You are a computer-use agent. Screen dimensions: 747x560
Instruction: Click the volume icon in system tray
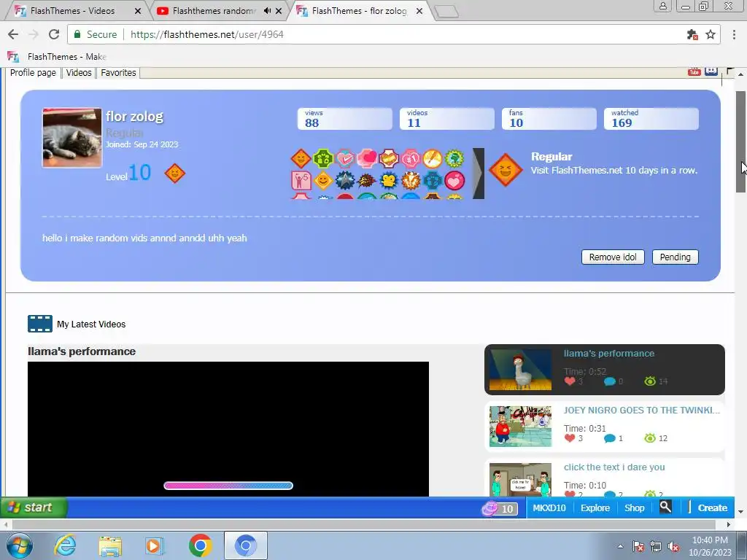[673, 547]
